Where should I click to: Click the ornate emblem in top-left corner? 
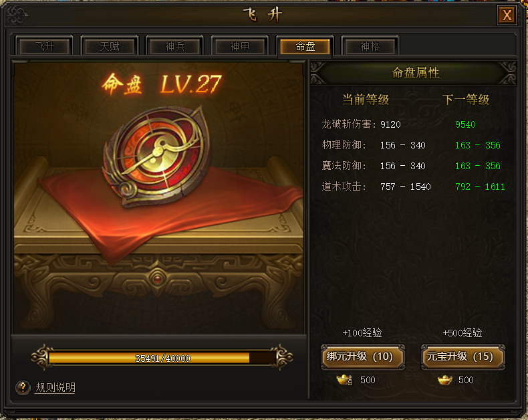coord(18,15)
